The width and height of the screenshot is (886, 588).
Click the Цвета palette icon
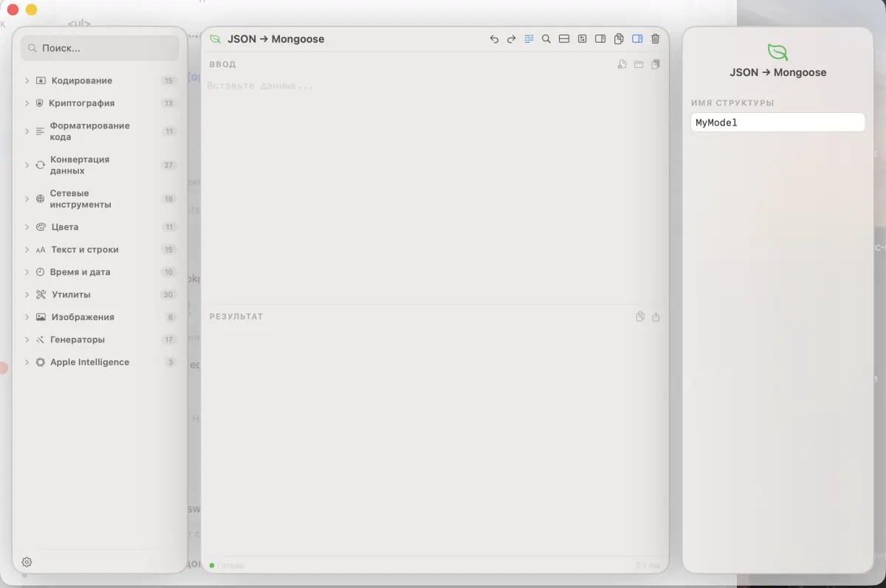point(41,227)
